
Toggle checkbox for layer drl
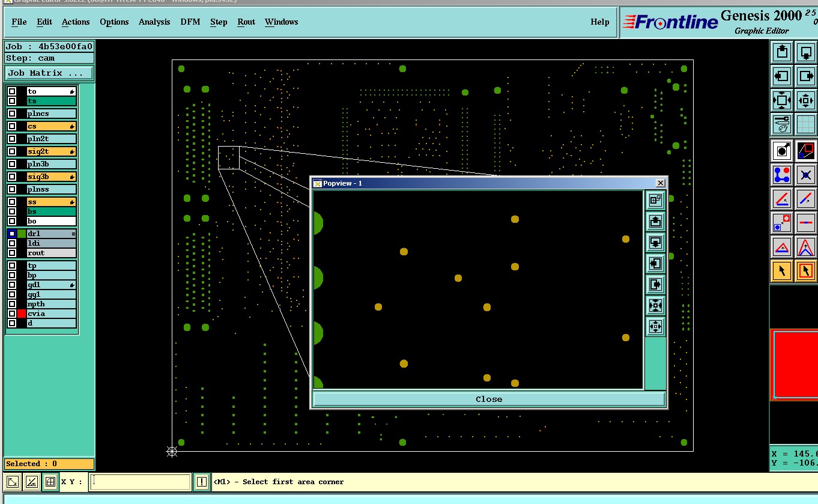coord(12,234)
